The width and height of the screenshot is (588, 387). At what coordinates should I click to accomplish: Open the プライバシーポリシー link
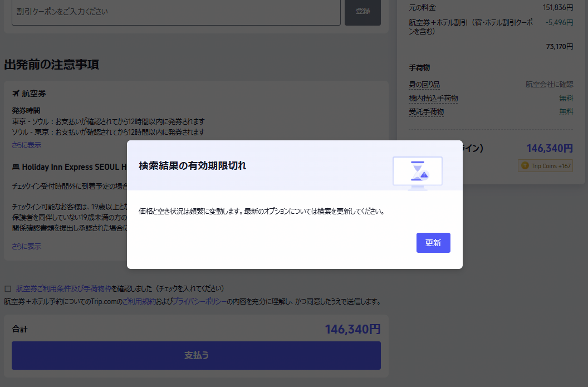(199, 301)
